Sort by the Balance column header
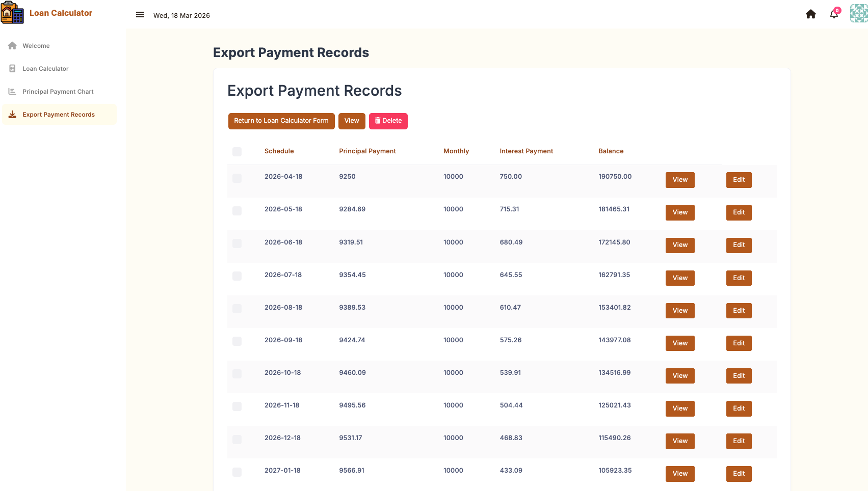868x491 pixels. (x=611, y=151)
